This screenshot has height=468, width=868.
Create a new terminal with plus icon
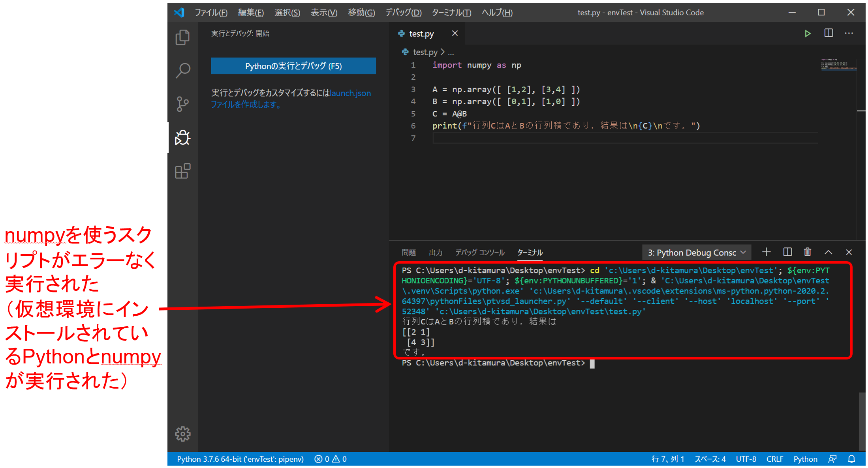coord(766,252)
